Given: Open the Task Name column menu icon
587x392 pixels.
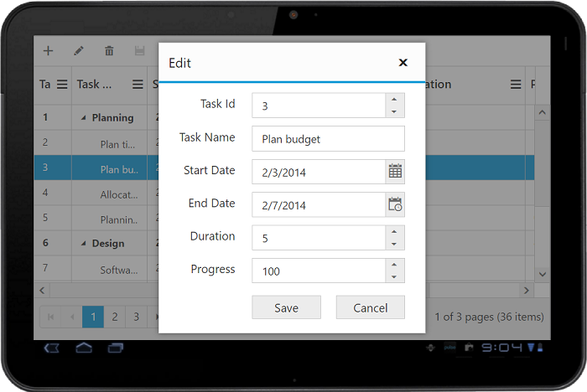Looking at the screenshot, I should point(138,85).
